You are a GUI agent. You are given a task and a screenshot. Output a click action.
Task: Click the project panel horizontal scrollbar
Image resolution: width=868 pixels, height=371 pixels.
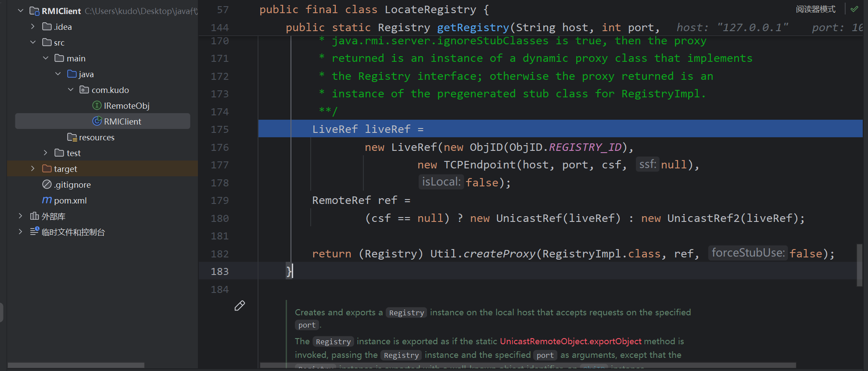click(76, 365)
